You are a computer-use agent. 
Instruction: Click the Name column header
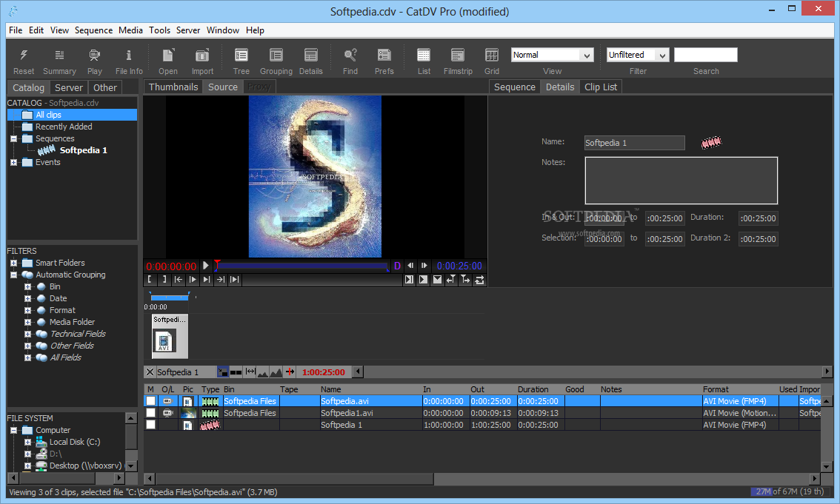click(370, 389)
